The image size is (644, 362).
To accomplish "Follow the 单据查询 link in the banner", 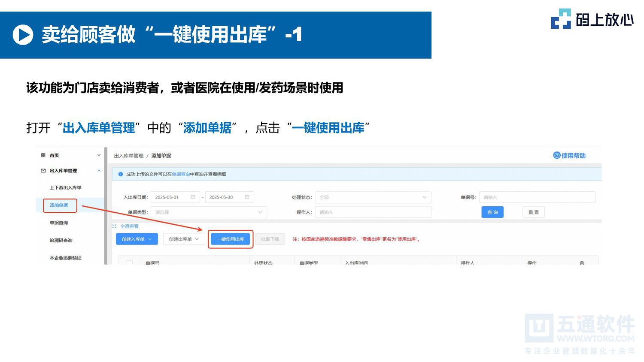I will [x=181, y=174].
